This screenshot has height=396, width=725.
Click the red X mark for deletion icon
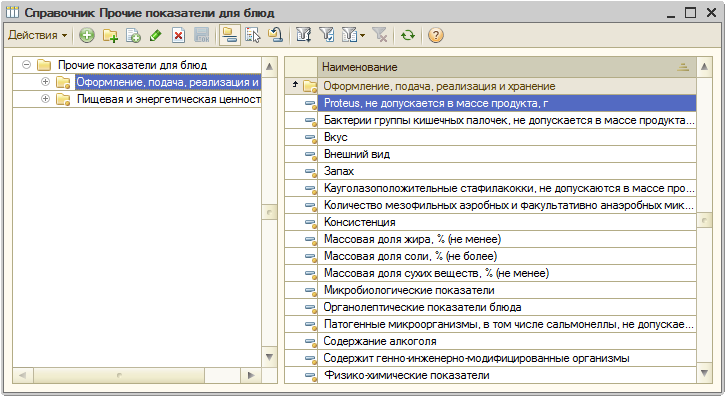coord(178,35)
